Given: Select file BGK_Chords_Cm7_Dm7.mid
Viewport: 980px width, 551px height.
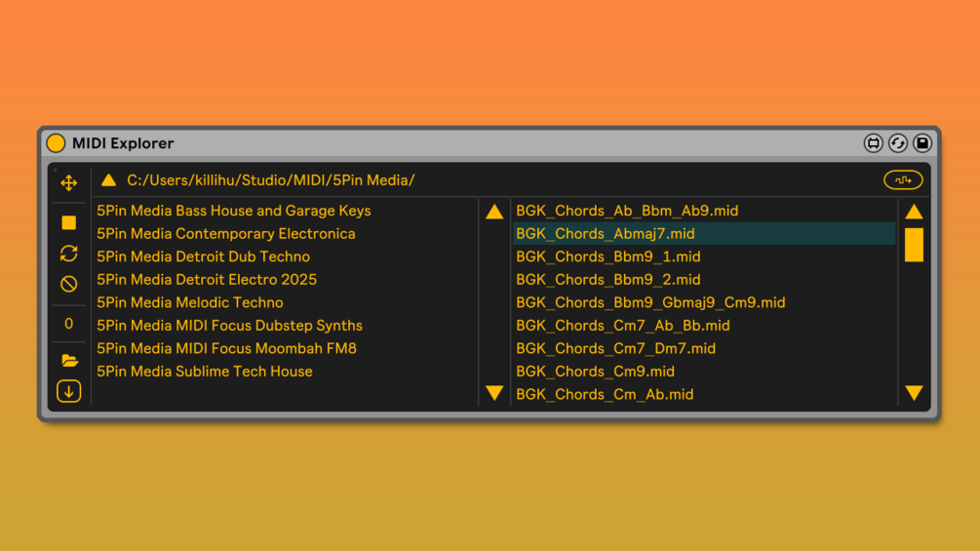Looking at the screenshot, I should [615, 348].
